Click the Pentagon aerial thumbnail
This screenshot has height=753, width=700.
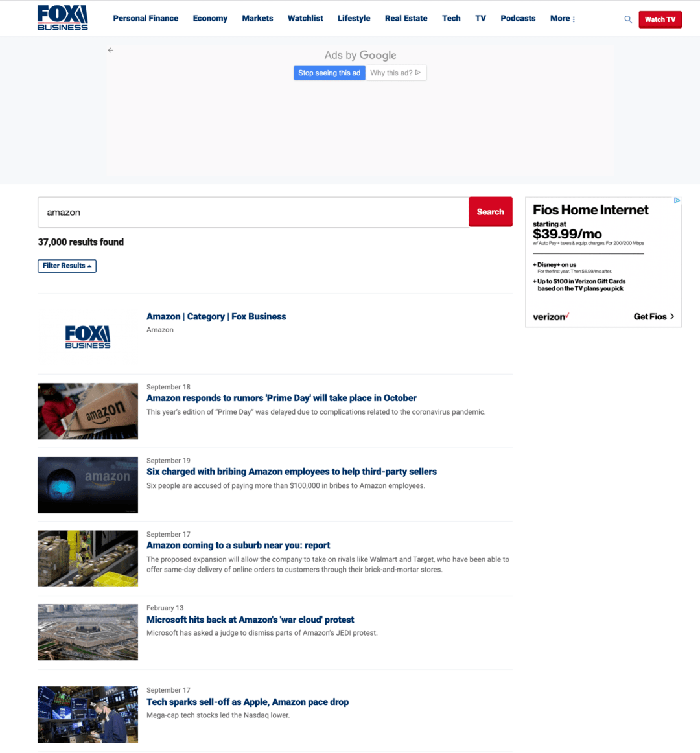pyautogui.click(x=87, y=632)
